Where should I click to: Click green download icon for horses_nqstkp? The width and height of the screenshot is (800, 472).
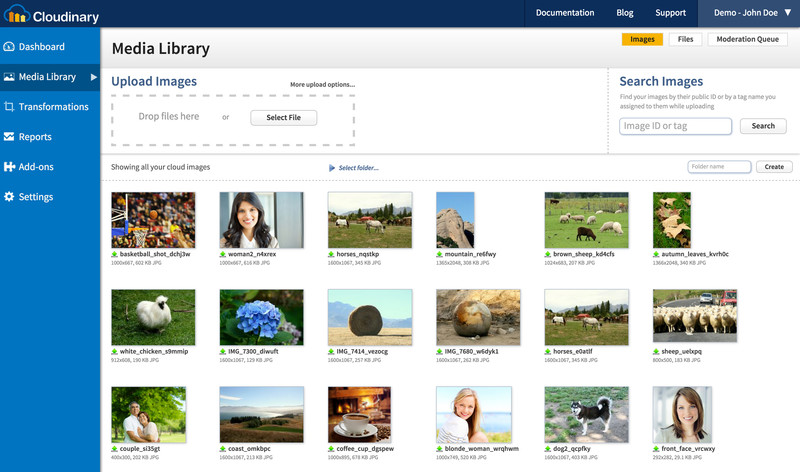[x=331, y=254]
